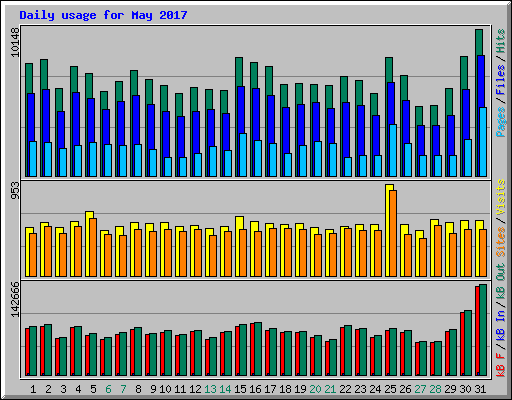The width and height of the screenshot is (512, 400).
Task: Click weekend day 13 label
Action: click(210, 389)
